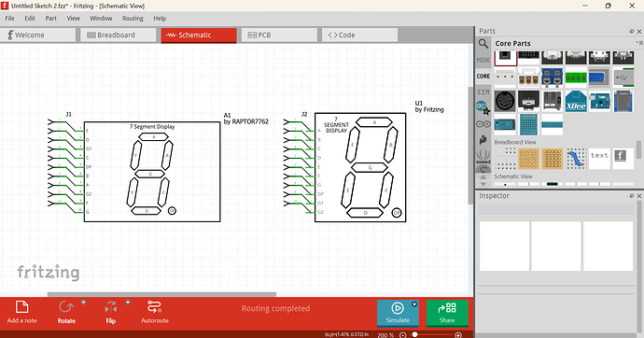The height and width of the screenshot is (338, 644).
Task: Pick the blue jumper wire breadboard part
Action: pyautogui.click(x=576, y=159)
